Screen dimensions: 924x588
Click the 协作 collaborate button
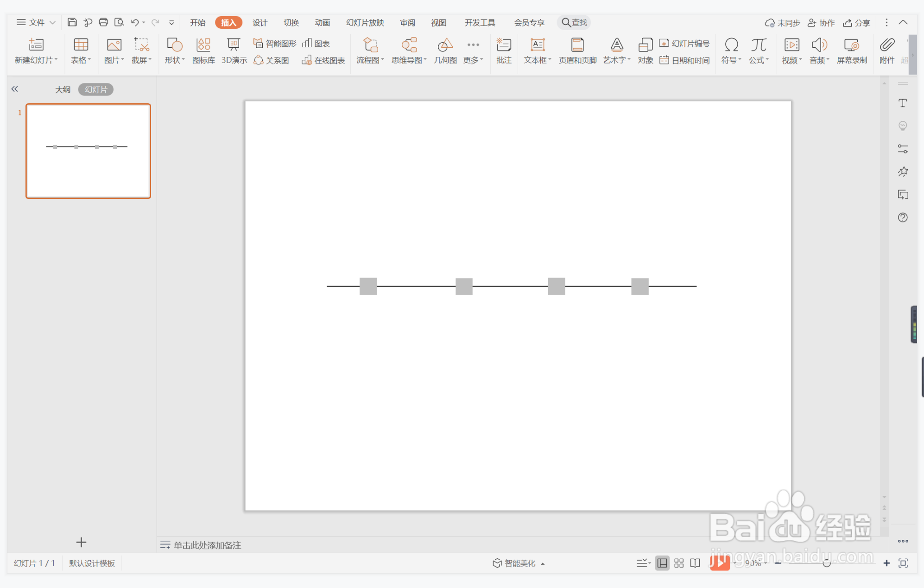coord(821,23)
